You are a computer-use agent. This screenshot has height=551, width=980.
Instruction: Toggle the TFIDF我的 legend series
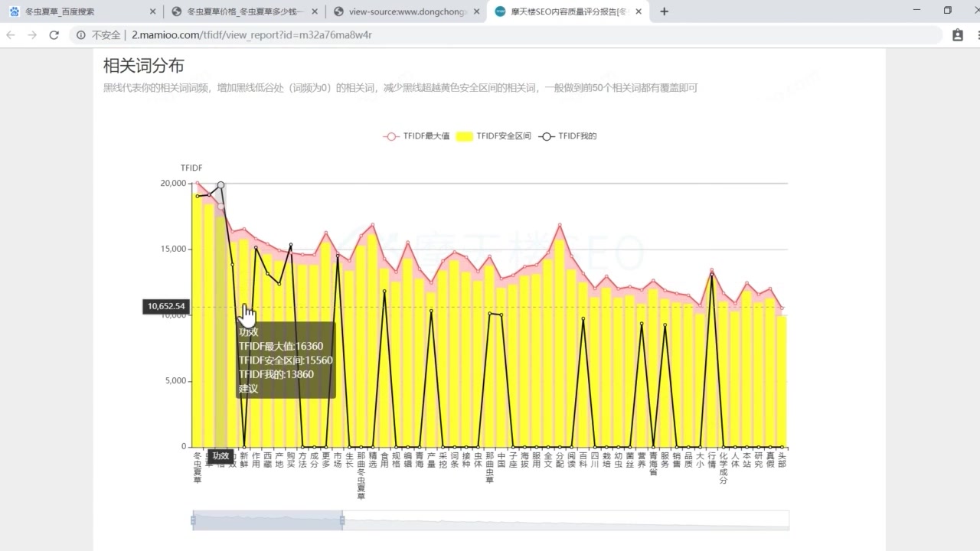click(567, 136)
